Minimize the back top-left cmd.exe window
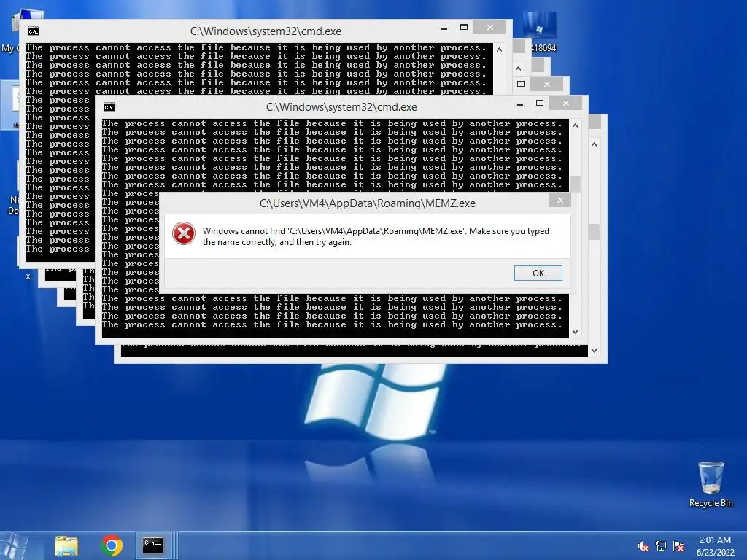747x560 pixels. pyautogui.click(x=444, y=28)
